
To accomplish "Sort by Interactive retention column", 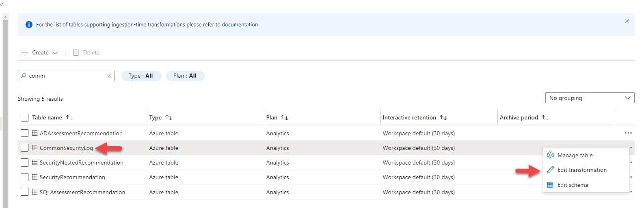I will [443, 117].
